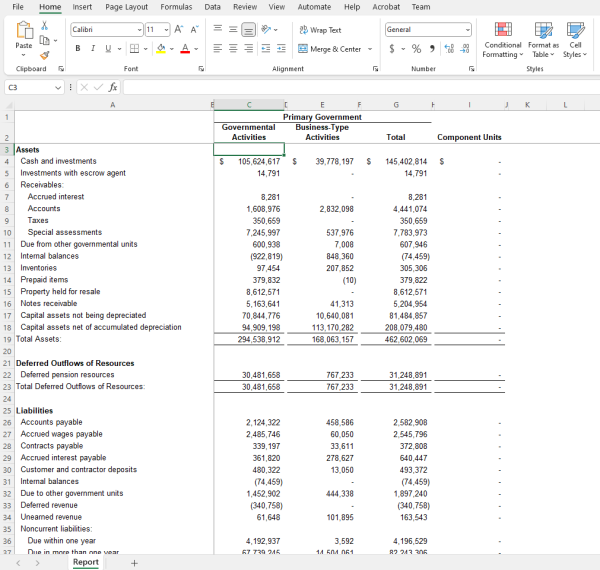Screen dimensions: 600x570
Task: Click Decrease Decimal icon
Action: 465,49
